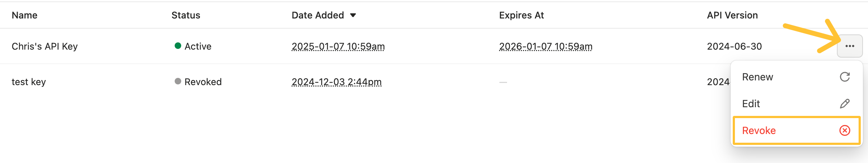
Task: Click the Edit pencil icon
Action: coord(844,104)
